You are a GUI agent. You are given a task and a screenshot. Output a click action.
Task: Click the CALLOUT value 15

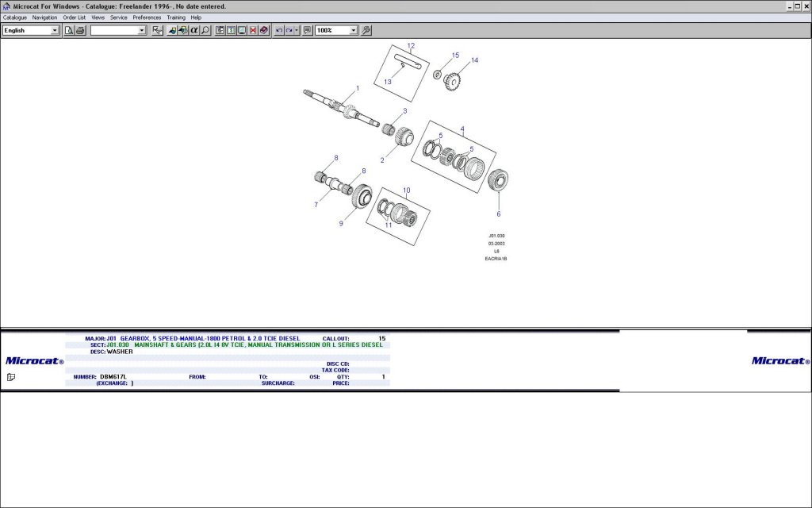point(382,338)
